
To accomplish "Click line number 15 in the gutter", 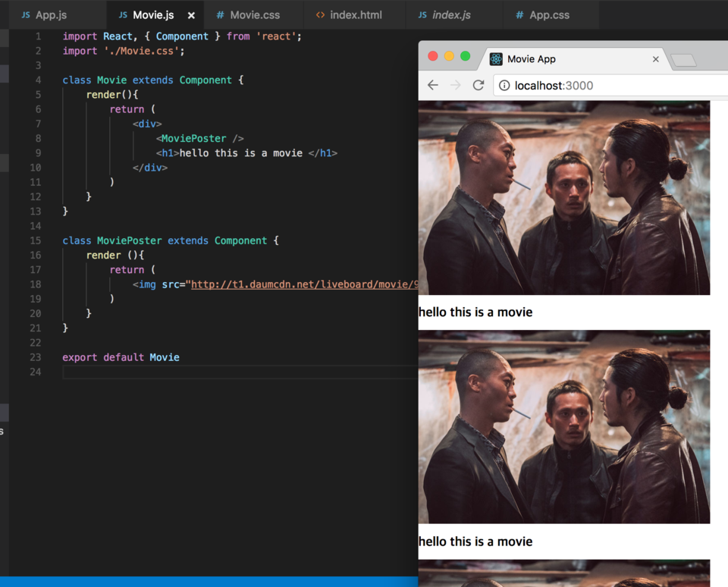I will point(36,240).
